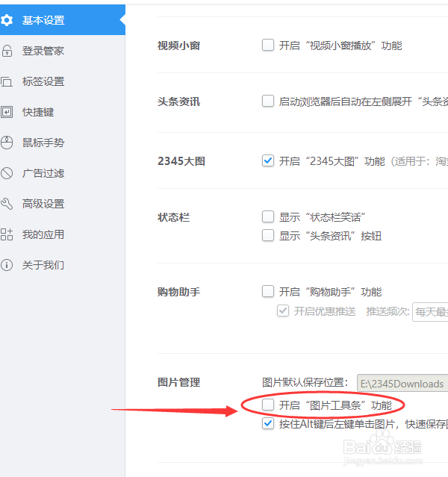Click the 2345大图 section label
This screenshot has width=448, height=477.
point(181,161)
